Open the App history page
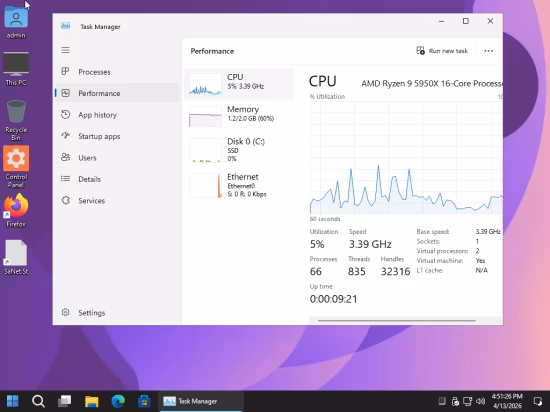The height and width of the screenshot is (412, 550). click(118, 115)
